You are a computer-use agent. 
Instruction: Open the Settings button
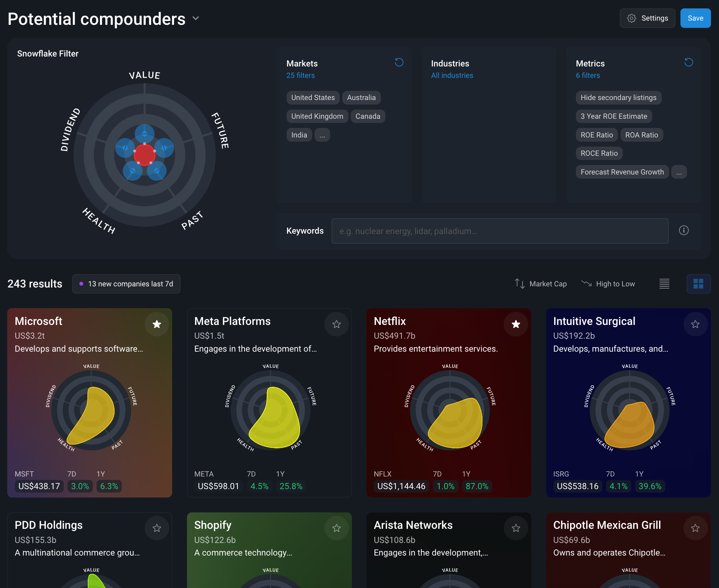click(647, 18)
